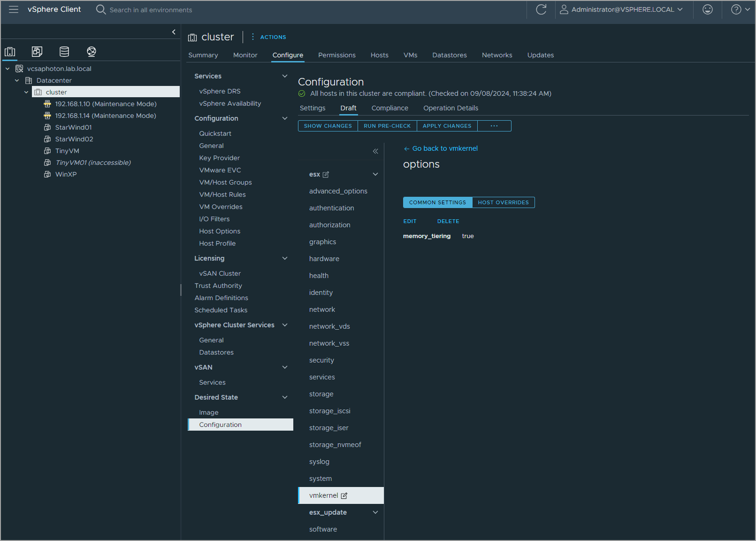Image resolution: width=756 pixels, height=541 pixels.
Task: Go back to vmkernel link
Action: 441,148
